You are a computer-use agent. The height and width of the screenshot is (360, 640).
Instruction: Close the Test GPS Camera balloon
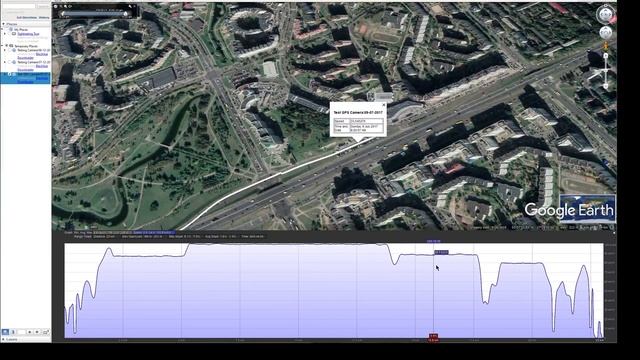tap(383, 105)
